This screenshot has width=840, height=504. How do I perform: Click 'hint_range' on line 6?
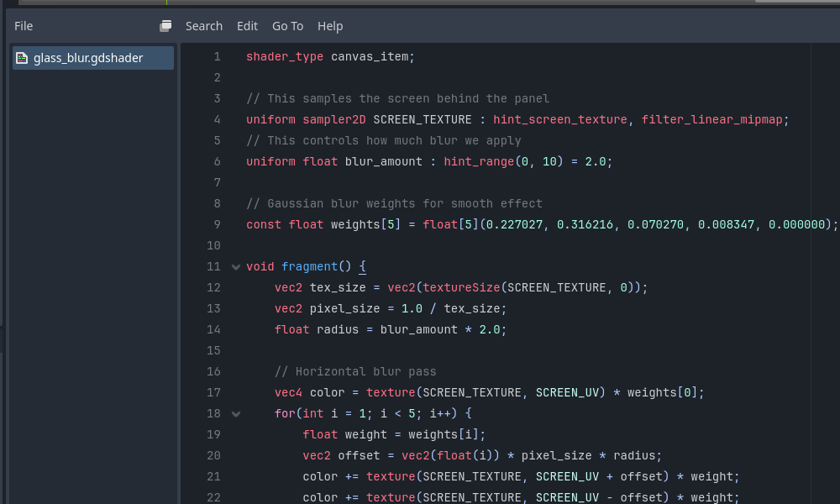(x=479, y=162)
